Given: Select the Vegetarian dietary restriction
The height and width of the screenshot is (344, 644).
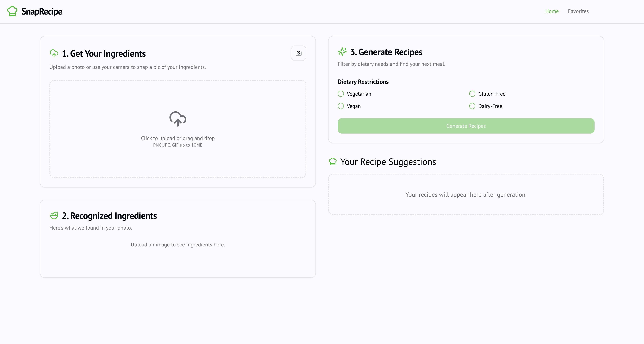Looking at the screenshot, I should click(341, 94).
